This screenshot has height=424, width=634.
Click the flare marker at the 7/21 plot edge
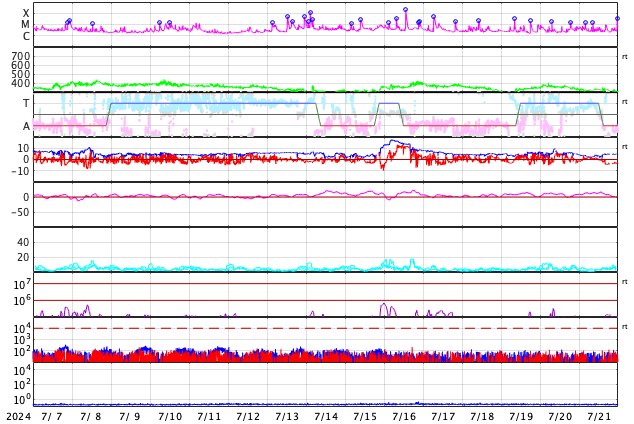click(x=617, y=19)
